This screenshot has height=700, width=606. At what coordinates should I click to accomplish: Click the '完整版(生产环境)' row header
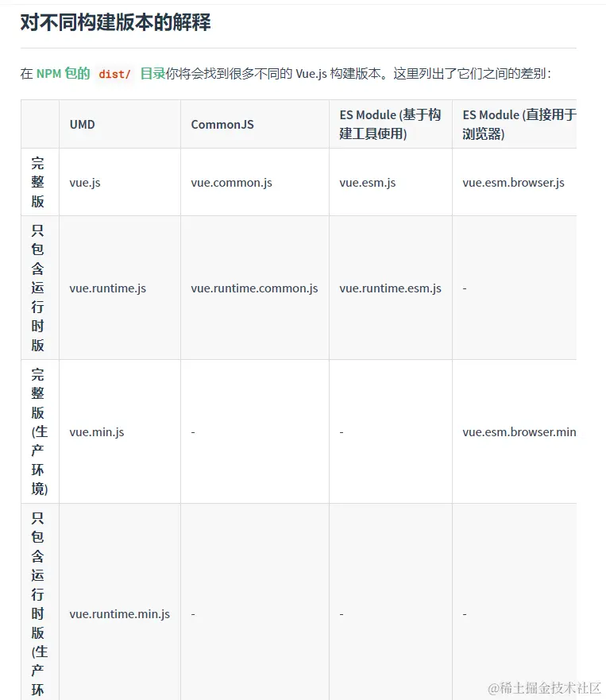39,431
